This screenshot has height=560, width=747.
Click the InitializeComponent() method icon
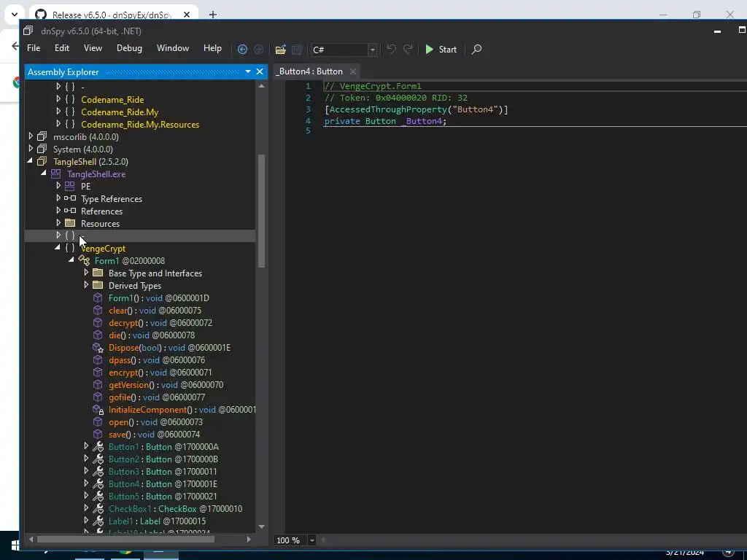tap(98, 410)
